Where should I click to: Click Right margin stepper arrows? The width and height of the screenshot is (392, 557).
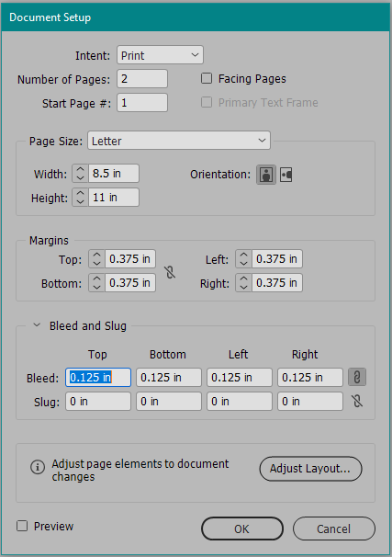(243, 283)
